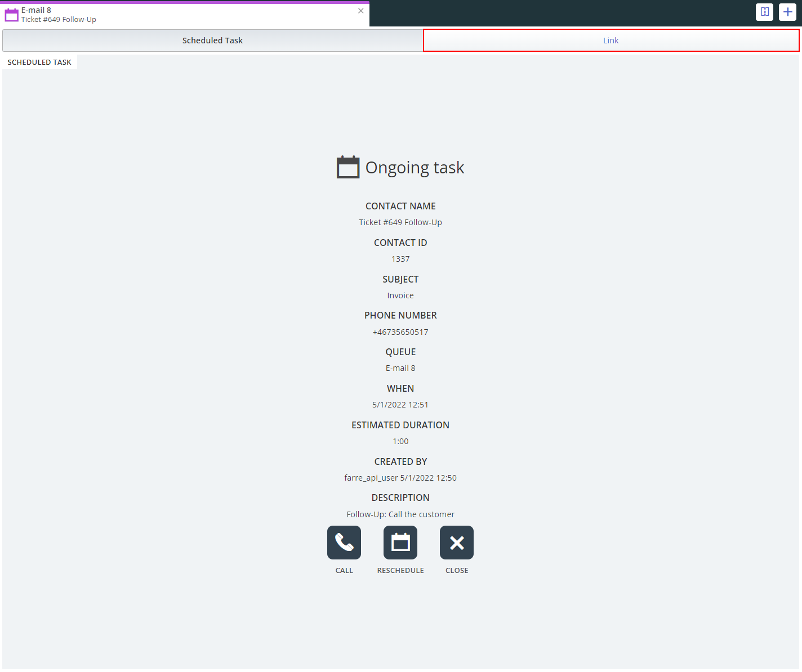
Task: Toggle the split-view icon in top bar
Action: point(764,12)
